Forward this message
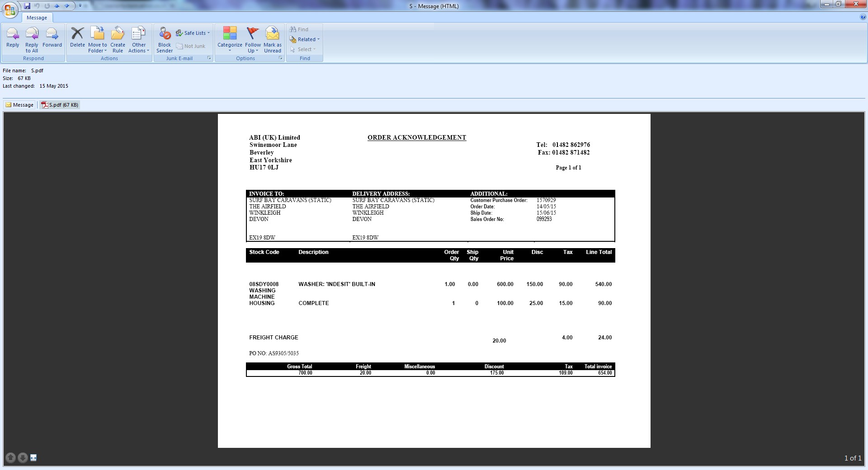Image resolution: width=868 pixels, height=470 pixels. (x=52, y=38)
